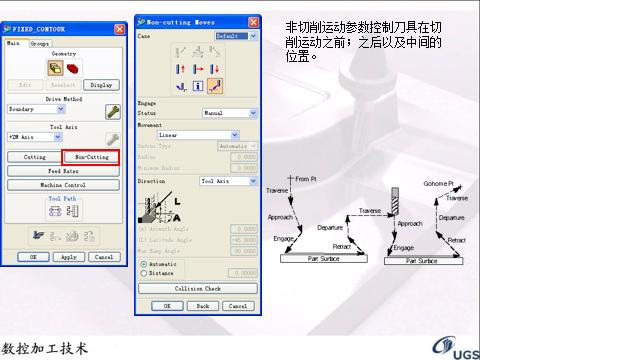Click middle greyed move icon in top row
Screen dimensions: 640x360
(198, 52)
